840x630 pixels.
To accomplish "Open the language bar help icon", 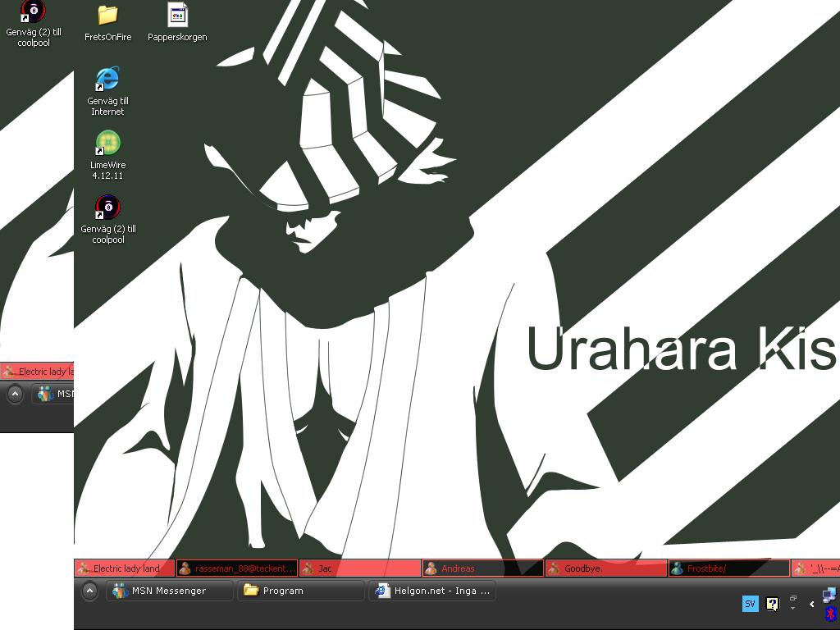I will pos(772,605).
